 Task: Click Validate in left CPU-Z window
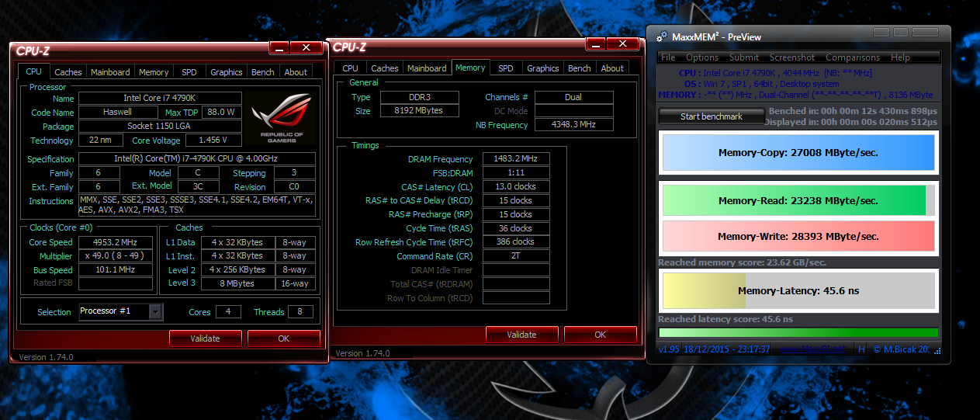[206, 338]
